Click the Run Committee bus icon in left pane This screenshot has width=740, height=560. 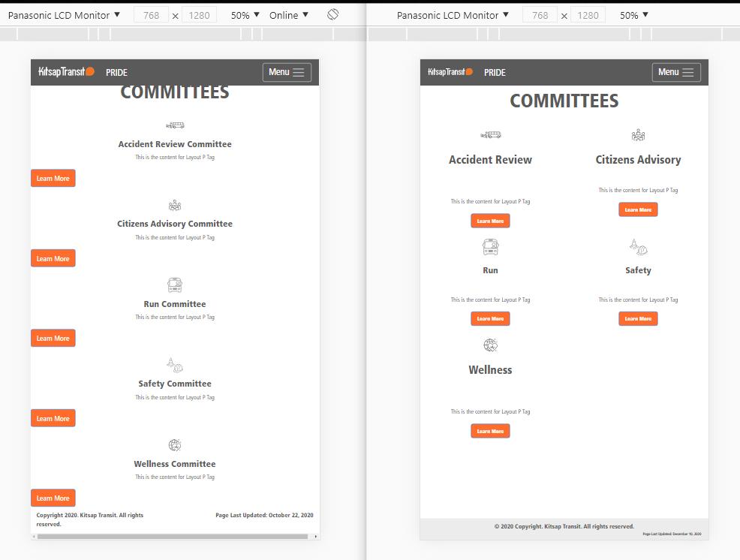click(x=175, y=285)
